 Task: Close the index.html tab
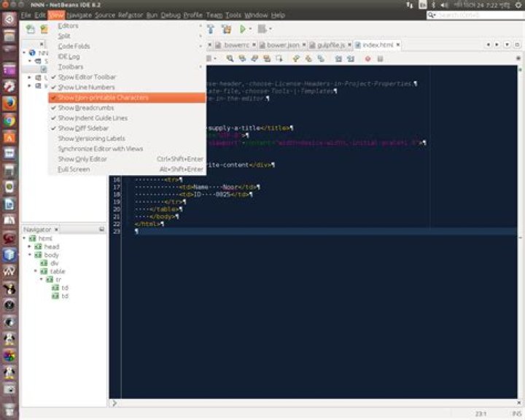[398, 44]
